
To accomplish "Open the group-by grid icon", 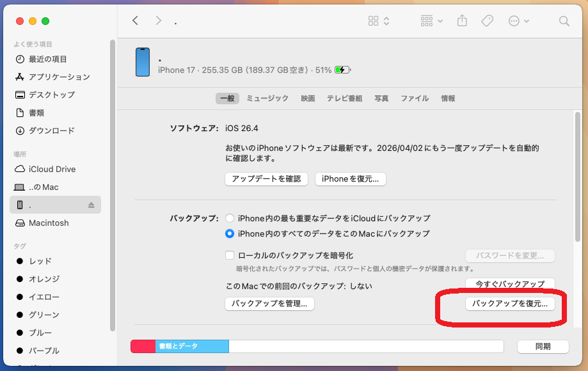I will pos(426,21).
